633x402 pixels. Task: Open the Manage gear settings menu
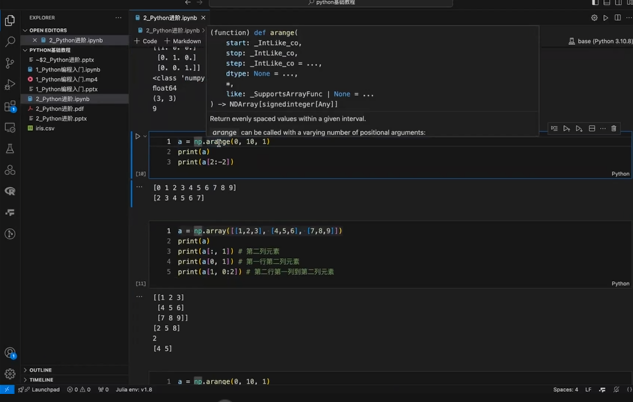click(10, 374)
